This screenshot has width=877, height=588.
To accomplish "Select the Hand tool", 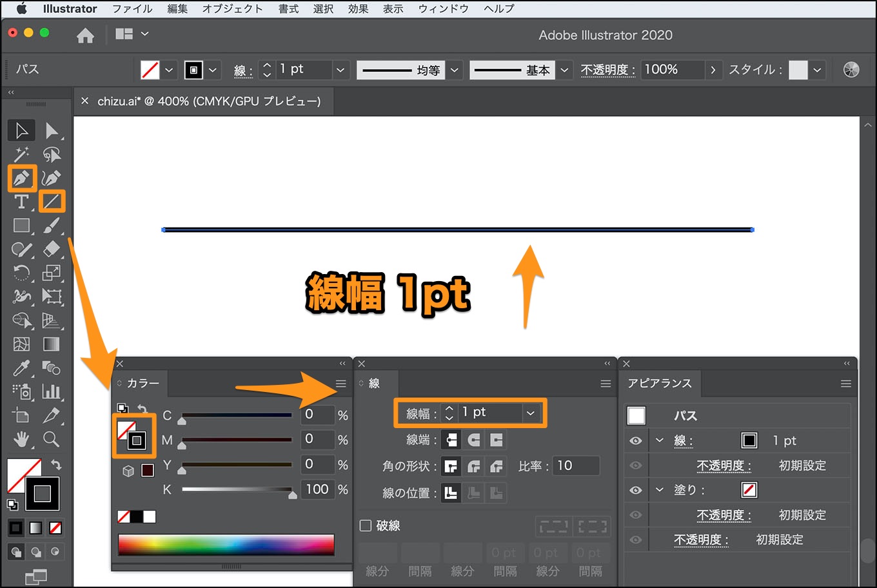I will point(21,440).
